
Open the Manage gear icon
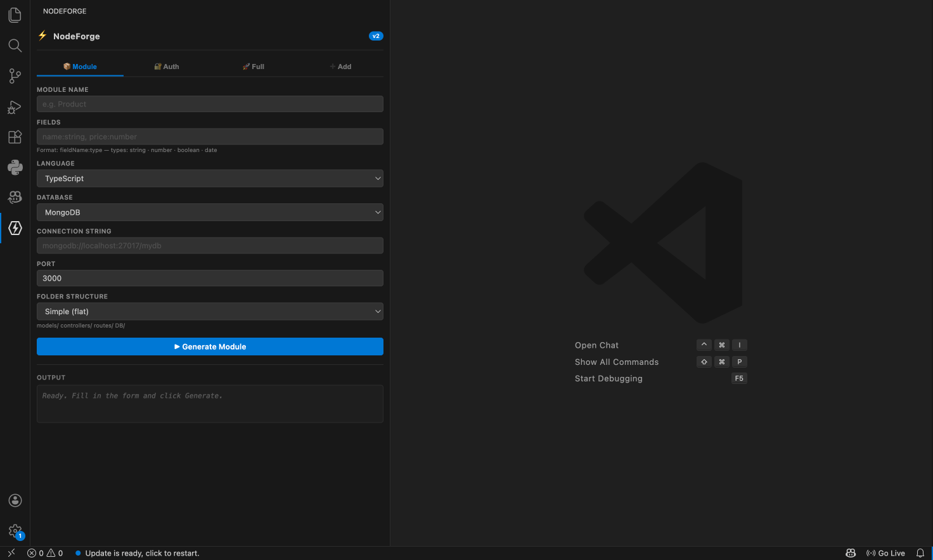click(15, 531)
